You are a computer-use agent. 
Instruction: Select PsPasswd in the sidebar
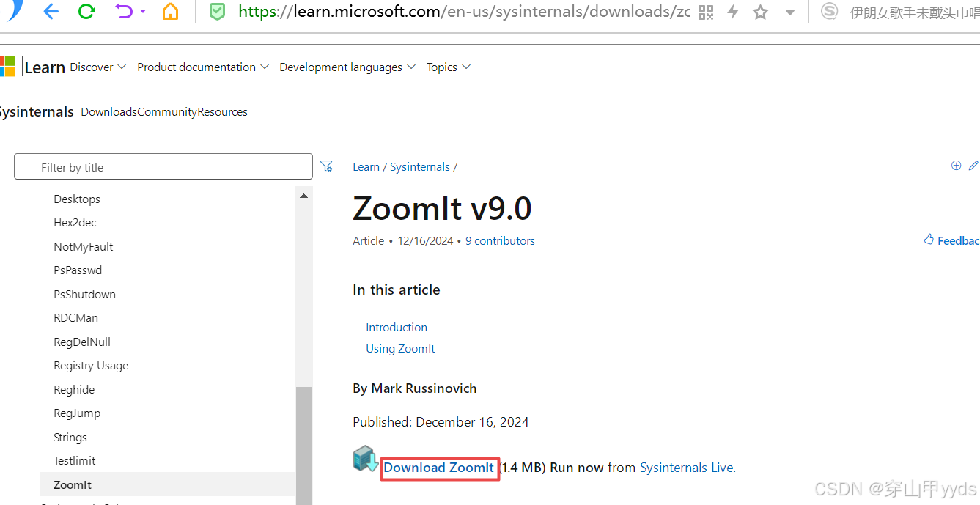[78, 270]
